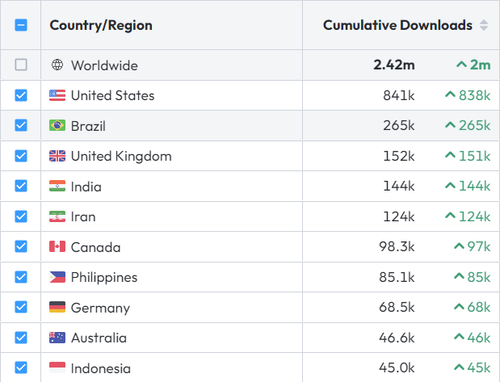This screenshot has height=382, width=500.
Task: Click the 98.3k downloads value
Action: click(397, 247)
